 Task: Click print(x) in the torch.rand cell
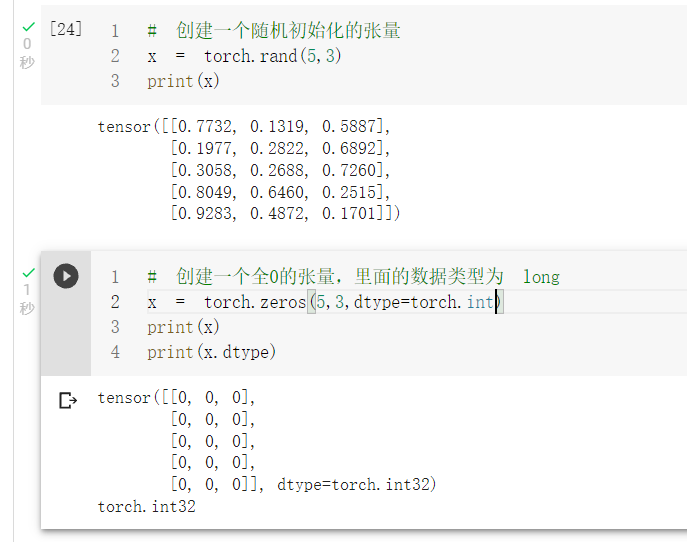[x=183, y=81]
